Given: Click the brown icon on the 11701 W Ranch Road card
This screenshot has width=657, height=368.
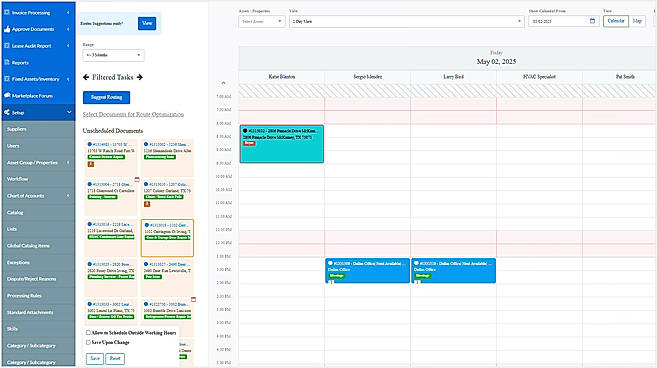Looking at the screenshot, I should [91, 164].
